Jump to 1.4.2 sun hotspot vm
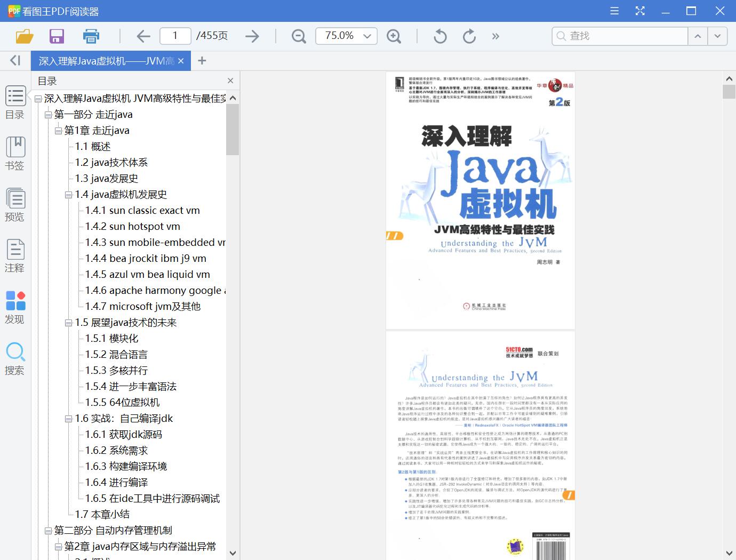This screenshot has width=736, height=560. [x=133, y=226]
